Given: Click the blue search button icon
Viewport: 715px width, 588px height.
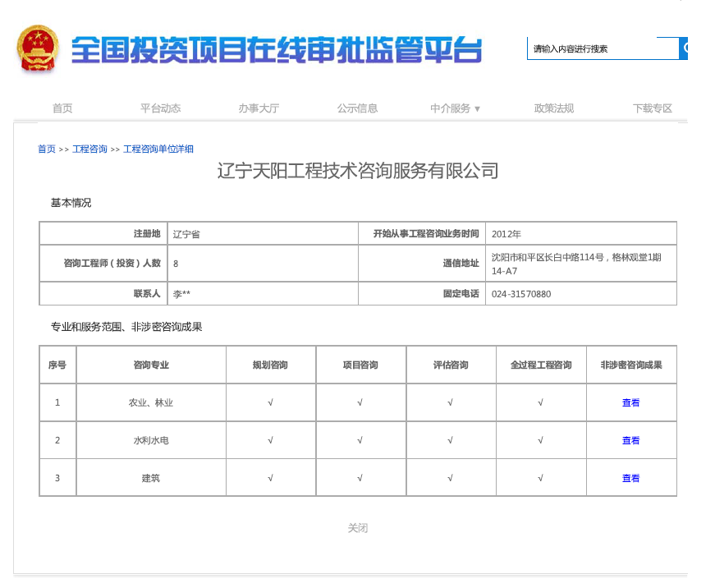Looking at the screenshot, I should click(684, 48).
